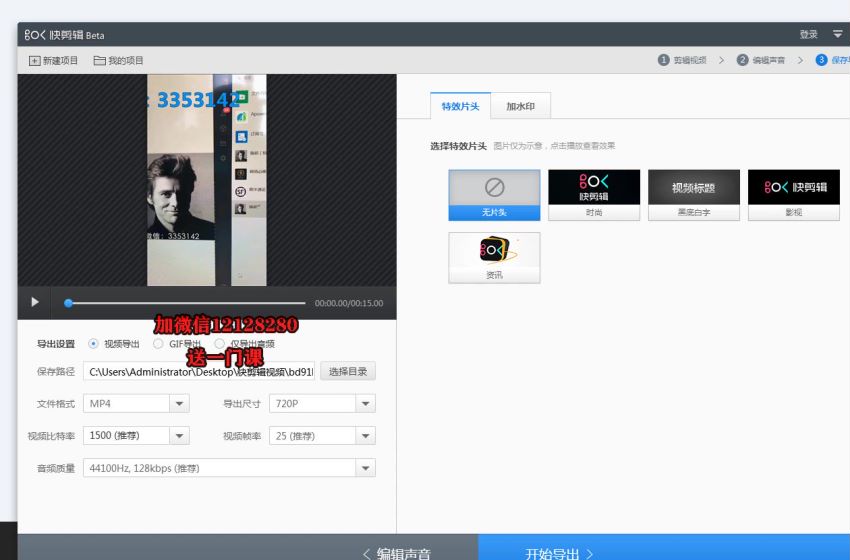Go to step 1 剪辑视频
The image size is (850, 560).
click(682, 60)
